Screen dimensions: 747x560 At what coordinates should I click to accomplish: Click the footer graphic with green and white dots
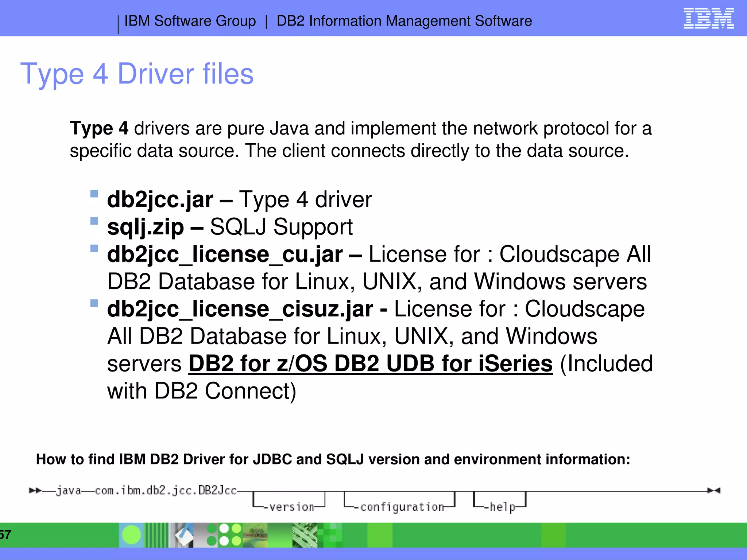(x=224, y=535)
